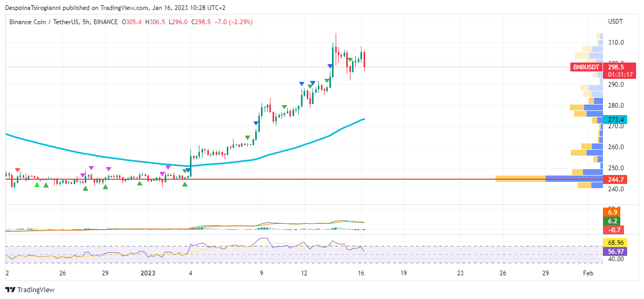Click the blue triangle marker beside the dotted price line
The height and width of the screenshot is (299, 644).
click(330, 66)
